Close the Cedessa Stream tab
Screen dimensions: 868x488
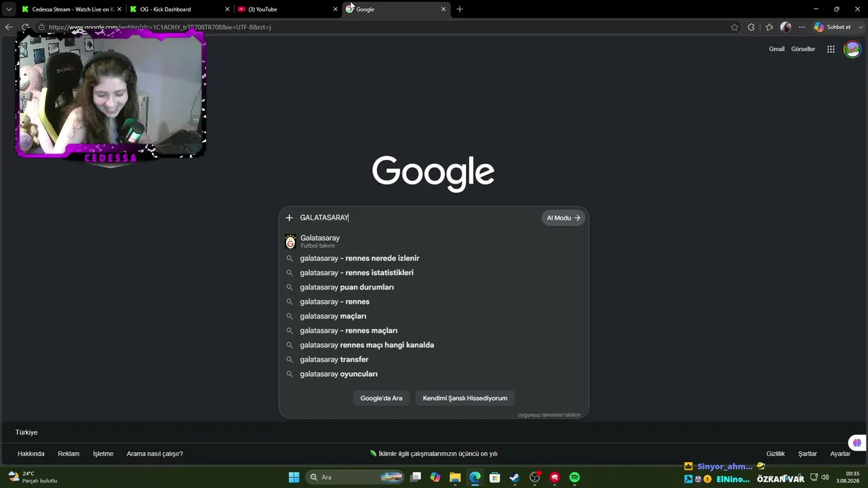coord(119,9)
